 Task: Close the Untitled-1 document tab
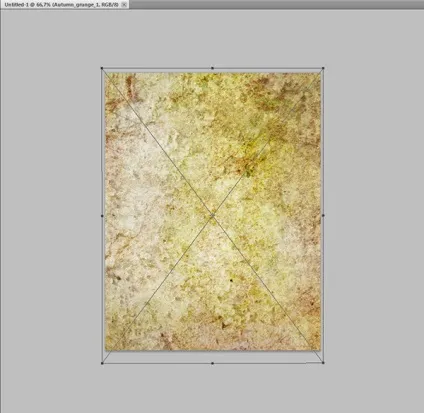124,5
